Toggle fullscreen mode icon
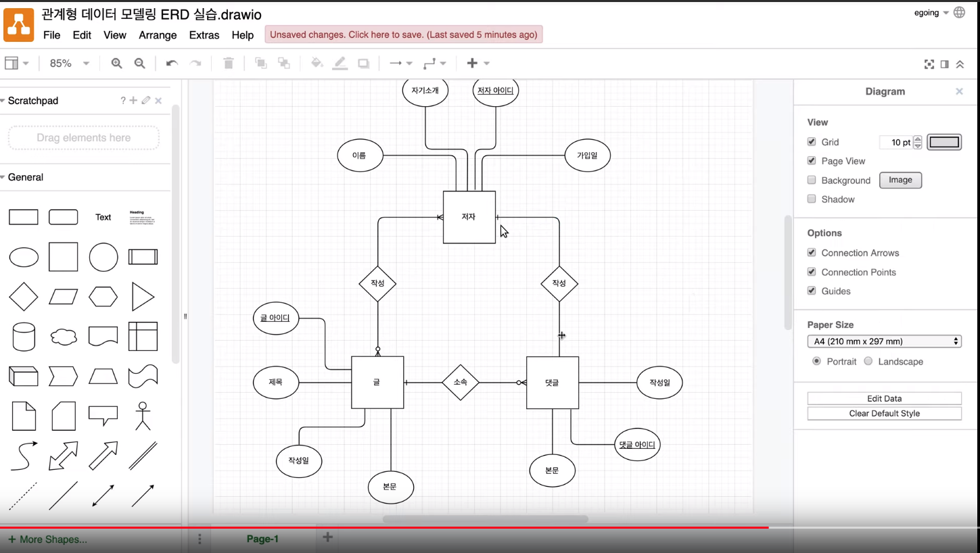The image size is (980, 553). coord(929,64)
